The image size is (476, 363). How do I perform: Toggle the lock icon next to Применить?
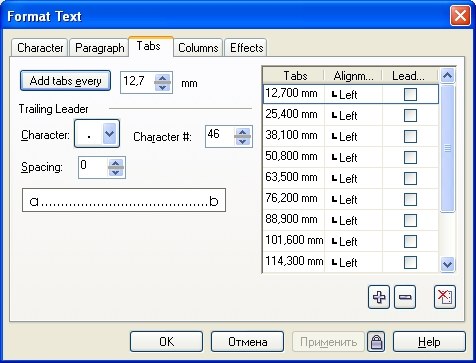(376, 342)
